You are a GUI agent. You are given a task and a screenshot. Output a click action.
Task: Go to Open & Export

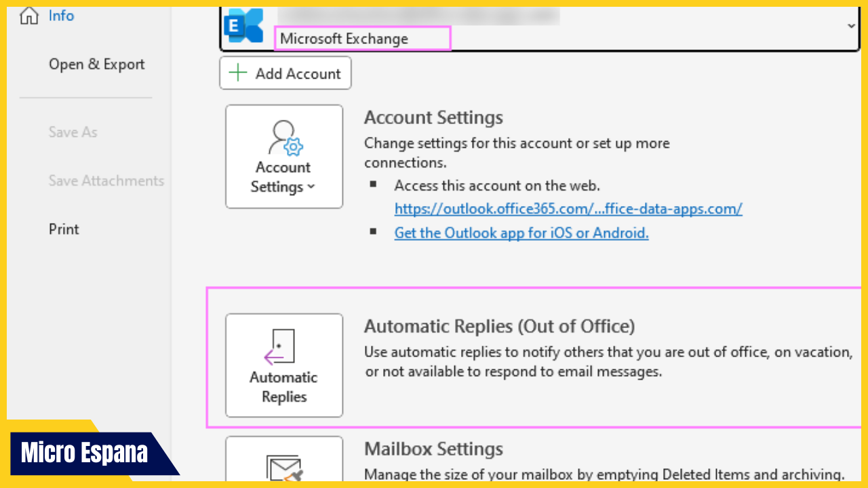pos(96,64)
